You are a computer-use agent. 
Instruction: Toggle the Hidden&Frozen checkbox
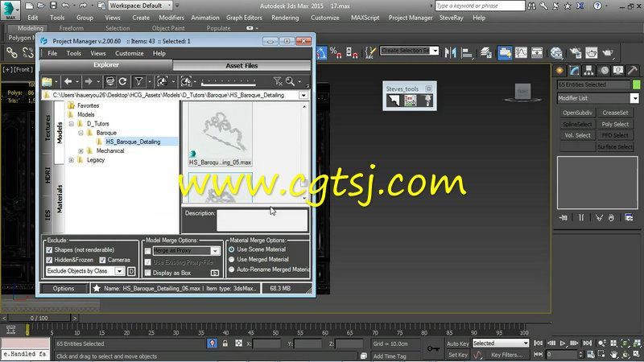point(49,260)
